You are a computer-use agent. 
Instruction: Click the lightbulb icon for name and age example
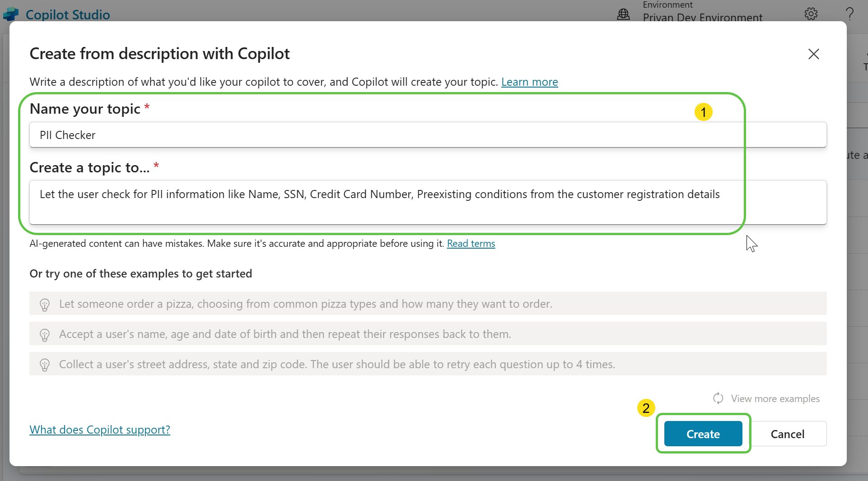click(x=45, y=335)
